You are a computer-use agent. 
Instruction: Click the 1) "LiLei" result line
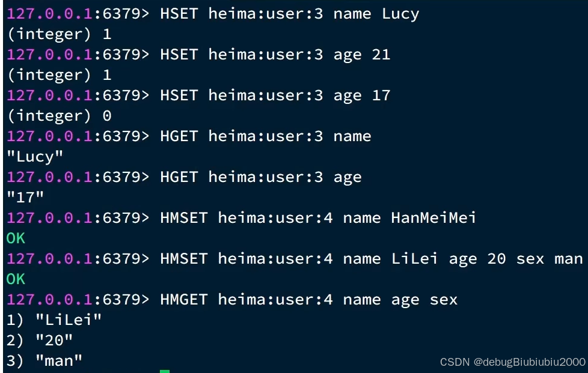pyautogui.click(x=54, y=320)
